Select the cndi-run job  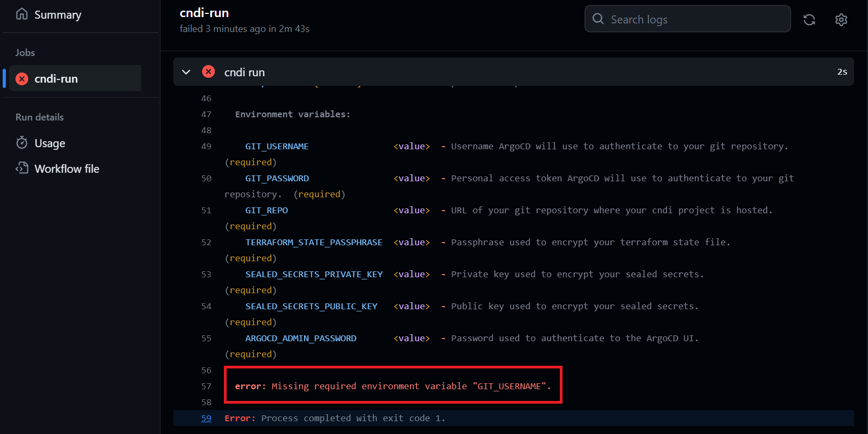[75, 78]
